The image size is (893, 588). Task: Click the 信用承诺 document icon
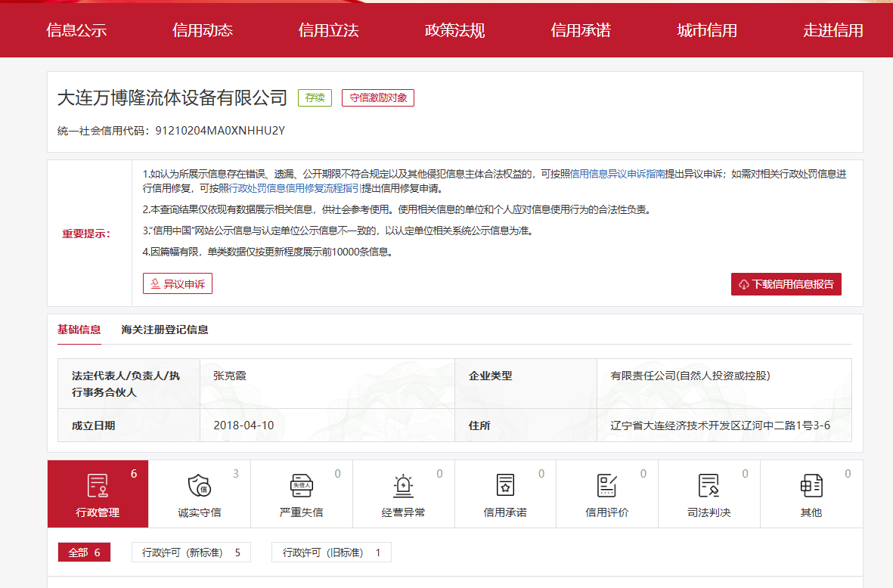click(505, 485)
